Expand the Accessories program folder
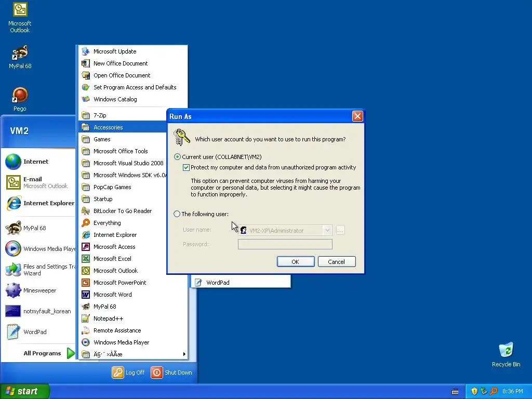 (123, 127)
